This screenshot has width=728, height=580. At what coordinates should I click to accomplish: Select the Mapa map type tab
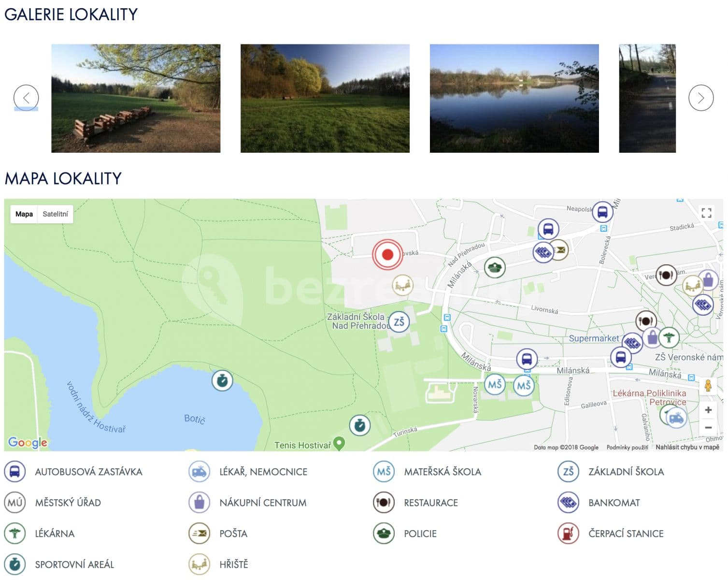click(24, 214)
